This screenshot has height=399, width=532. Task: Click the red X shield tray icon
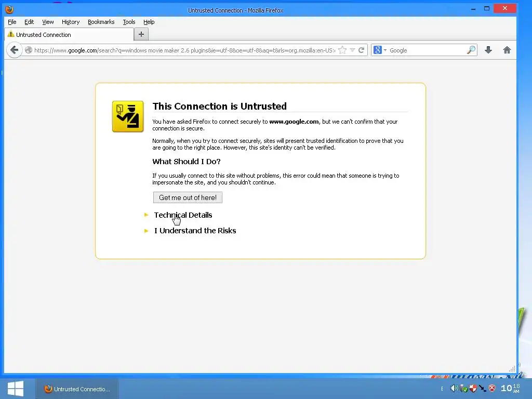click(x=492, y=388)
